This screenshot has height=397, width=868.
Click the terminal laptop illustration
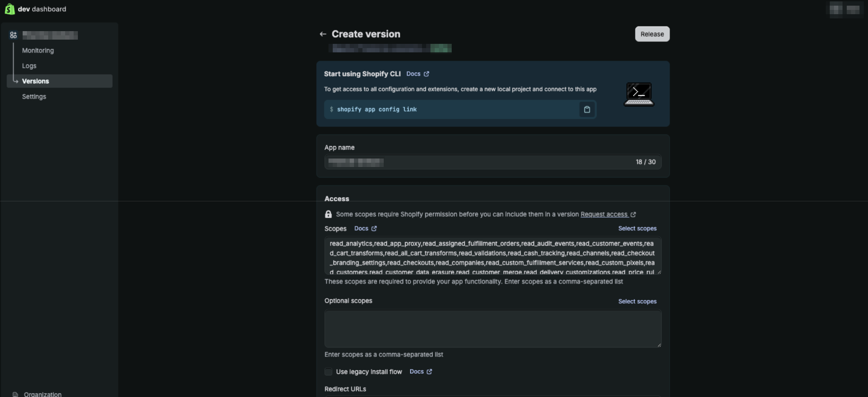click(x=639, y=94)
